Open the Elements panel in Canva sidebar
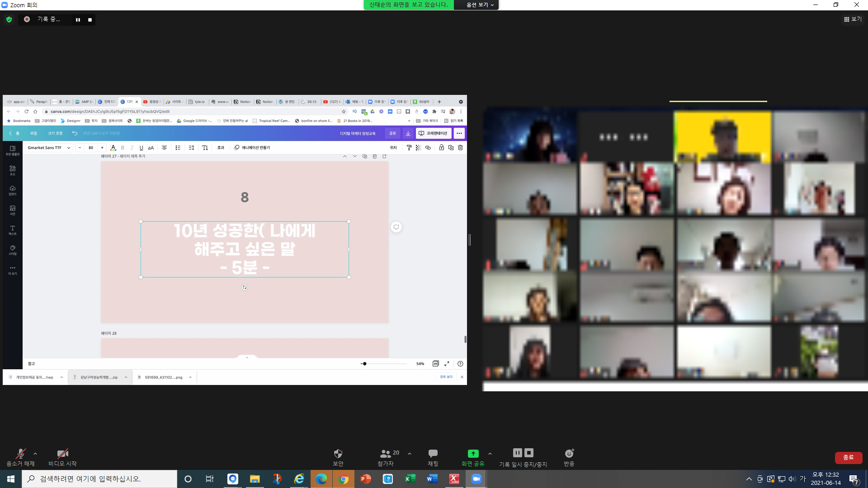Image resolution: width=868 pixels, height=488 pixels. tap(13, 170)
